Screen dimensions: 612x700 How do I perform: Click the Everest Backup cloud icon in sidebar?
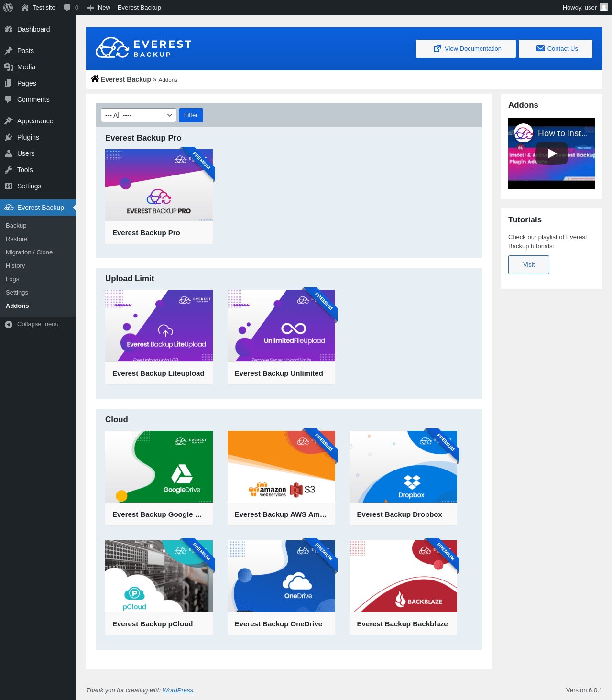9,208
